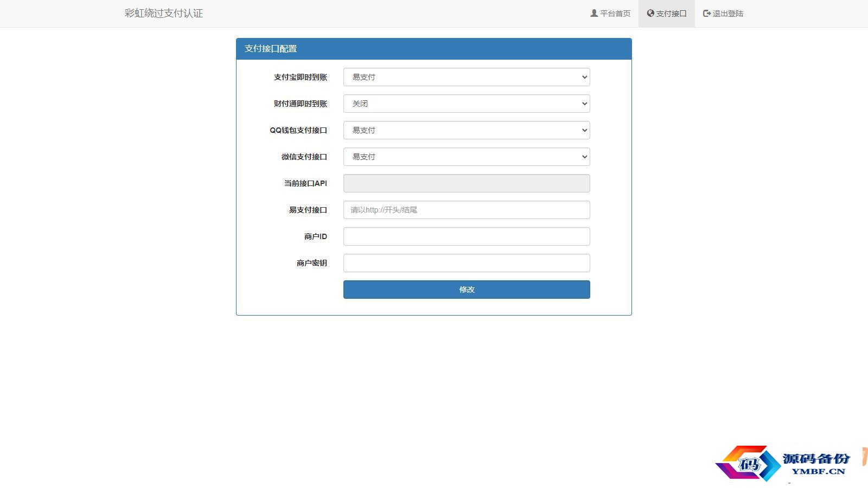Viewport: 868px width, 488px height.
Task: Submit the form with 修改 button
Action: 467,290
